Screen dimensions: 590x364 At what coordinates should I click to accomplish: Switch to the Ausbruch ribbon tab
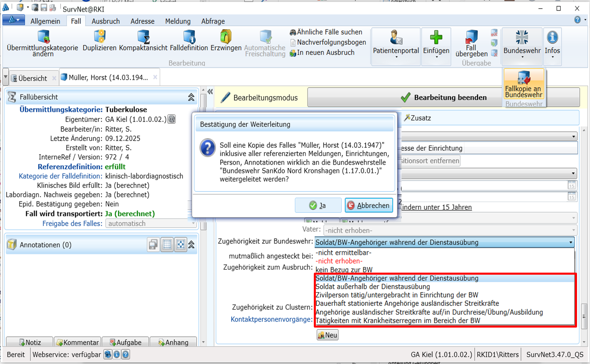pyautogui.click(x=106, y=21)
